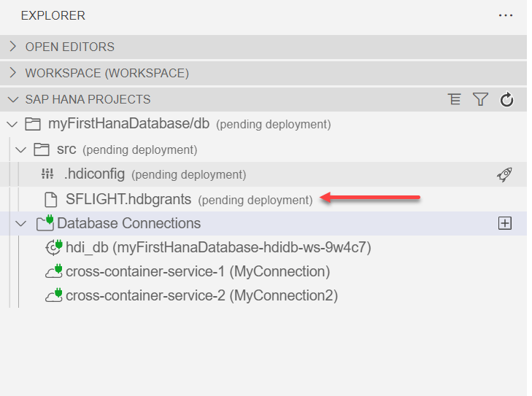Viewport: 532px width, 396px height.
Task: Click the hdi_db connection plug icon
Action: [x=53, y=248]
